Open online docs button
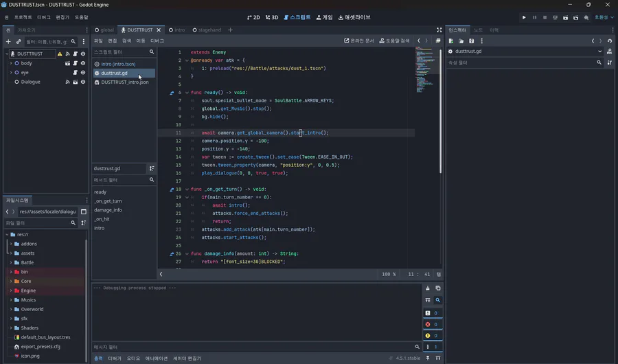Viewport: 618px width, 364px height. pyautogui.click(x=359, y=41)
